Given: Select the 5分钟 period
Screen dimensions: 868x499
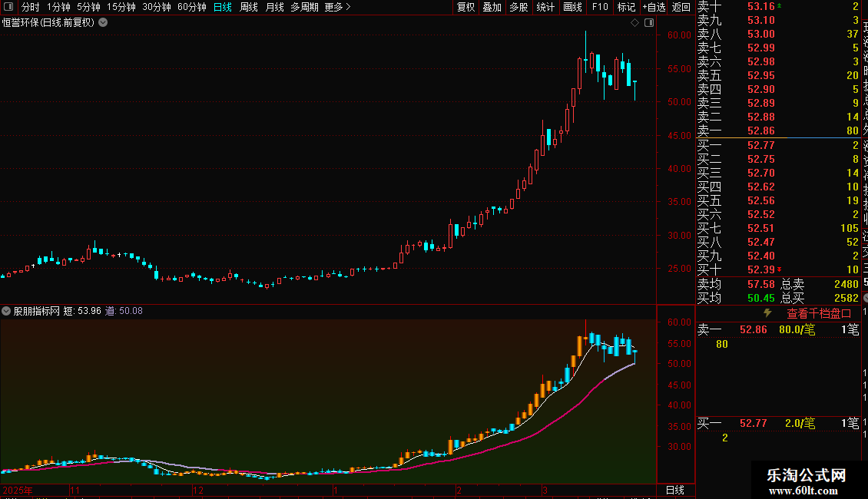Looking at the screenshot, I should 88,7.
